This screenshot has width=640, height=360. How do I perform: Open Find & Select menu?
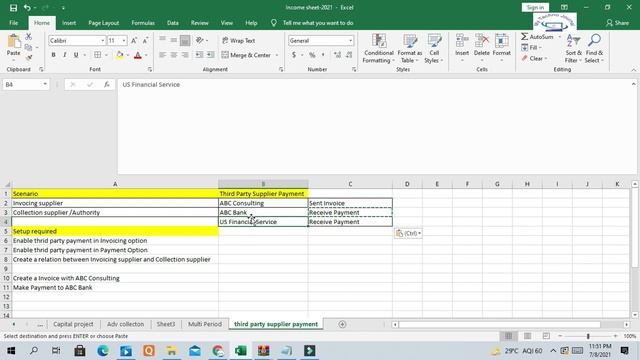594,49
